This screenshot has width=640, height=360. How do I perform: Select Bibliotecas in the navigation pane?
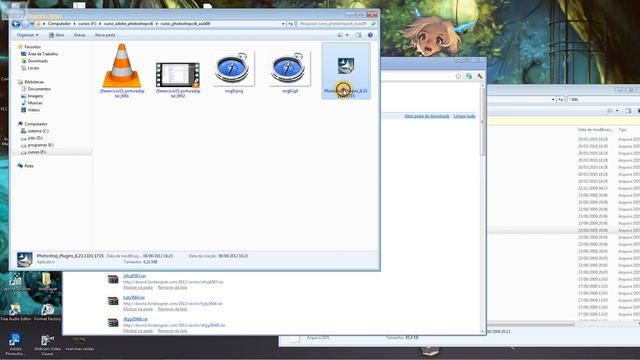click(31, 82)
